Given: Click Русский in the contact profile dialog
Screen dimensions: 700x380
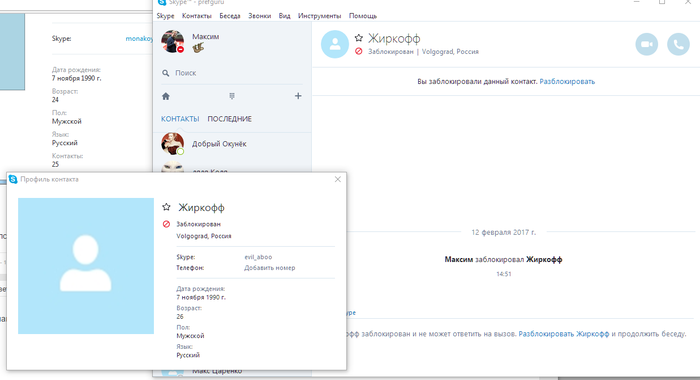Looking at the screenshot, I should pos(188,355).
